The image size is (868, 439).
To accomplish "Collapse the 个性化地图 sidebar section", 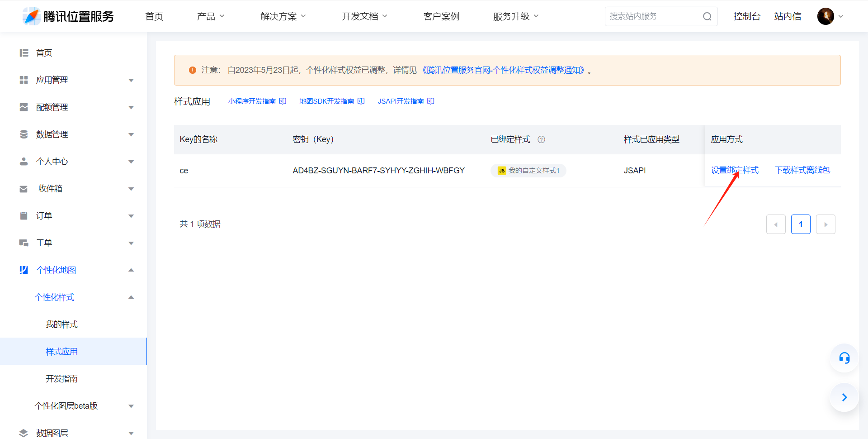I will [x=131, y=270].
